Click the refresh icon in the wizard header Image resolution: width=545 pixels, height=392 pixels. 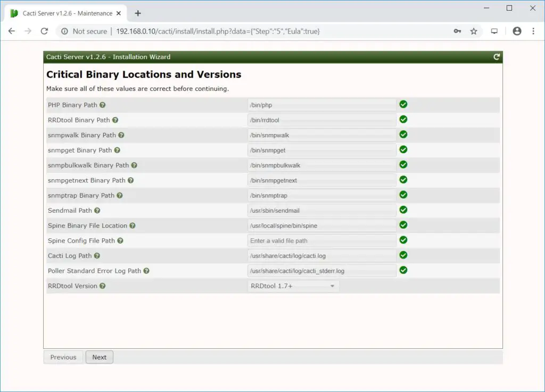click(x=497, y=57)
